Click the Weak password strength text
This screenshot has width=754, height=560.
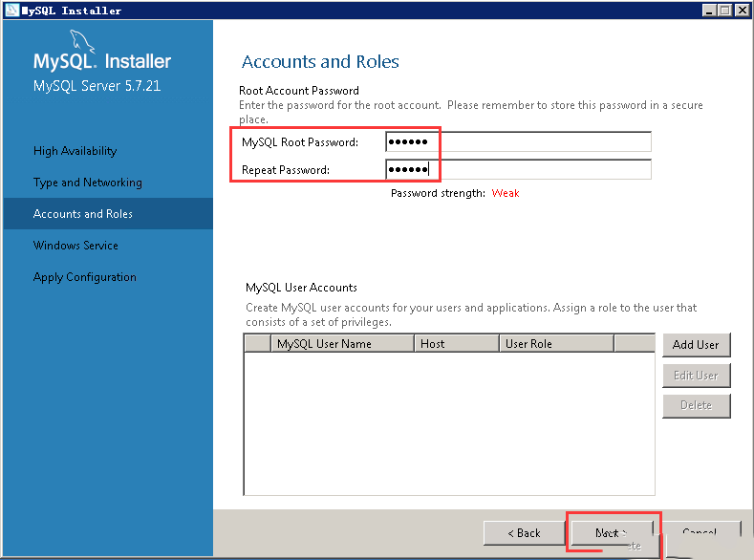pyautogui.click(x=506, y=193)
